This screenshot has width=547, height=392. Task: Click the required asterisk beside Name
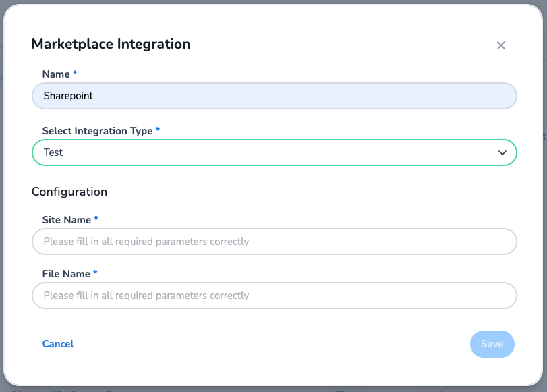pos(75,73)
